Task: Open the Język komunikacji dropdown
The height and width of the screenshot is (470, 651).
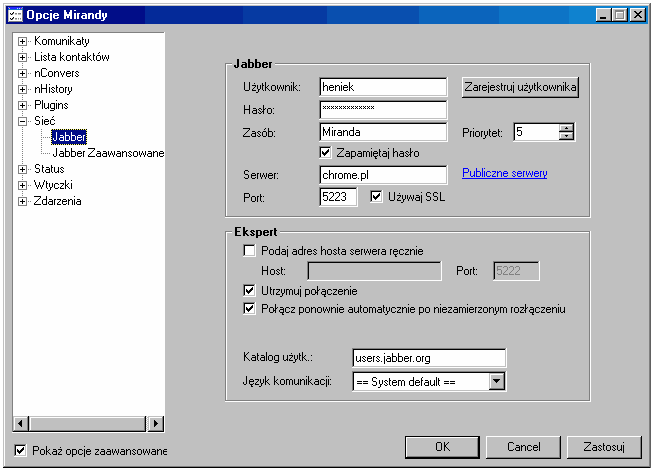Action: pos(497,381)
